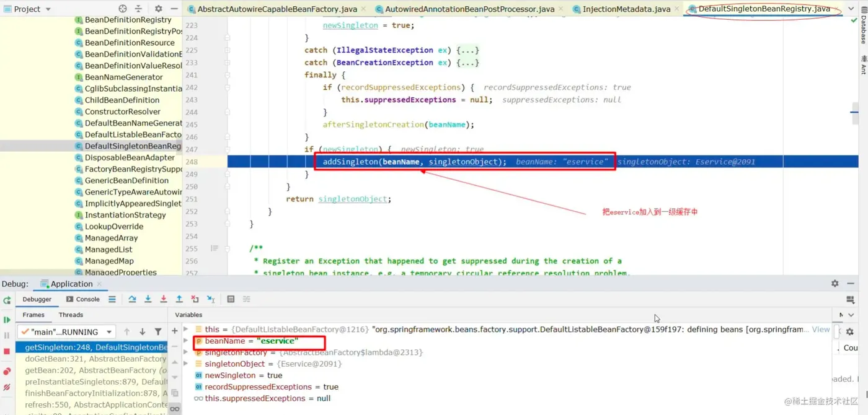The image size is (868, 415).
Task: Switch to the Console tab
Action: pos(82,299)
